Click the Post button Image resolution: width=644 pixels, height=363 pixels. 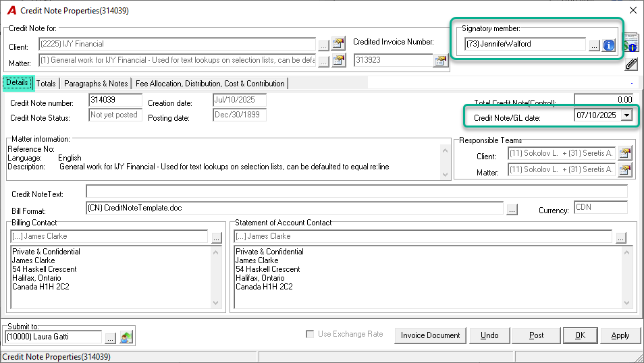(536, 335)
